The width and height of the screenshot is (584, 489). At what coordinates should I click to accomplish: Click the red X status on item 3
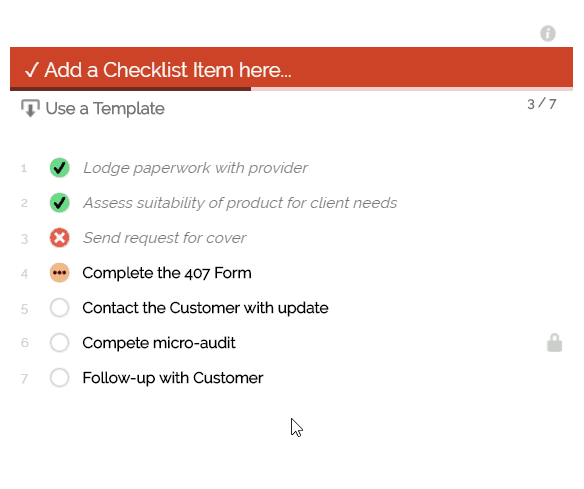(x=60, y=238)
